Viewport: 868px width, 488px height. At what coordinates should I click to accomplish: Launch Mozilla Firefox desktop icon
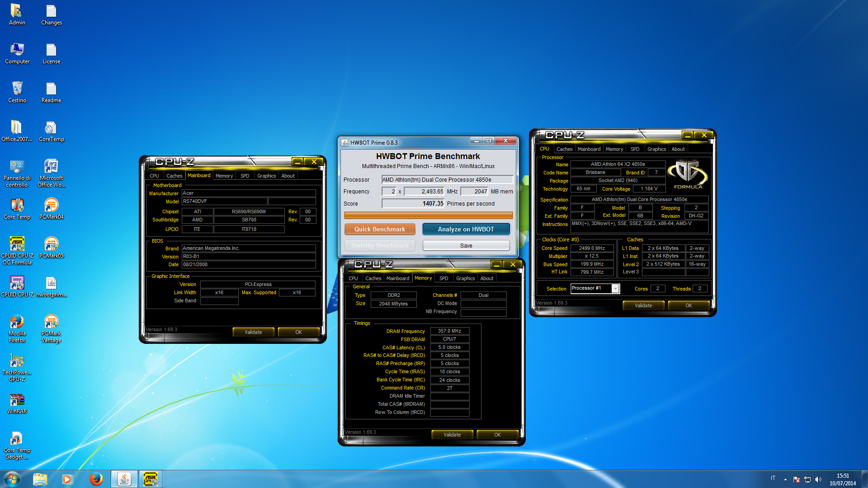(x=17, y=328)
